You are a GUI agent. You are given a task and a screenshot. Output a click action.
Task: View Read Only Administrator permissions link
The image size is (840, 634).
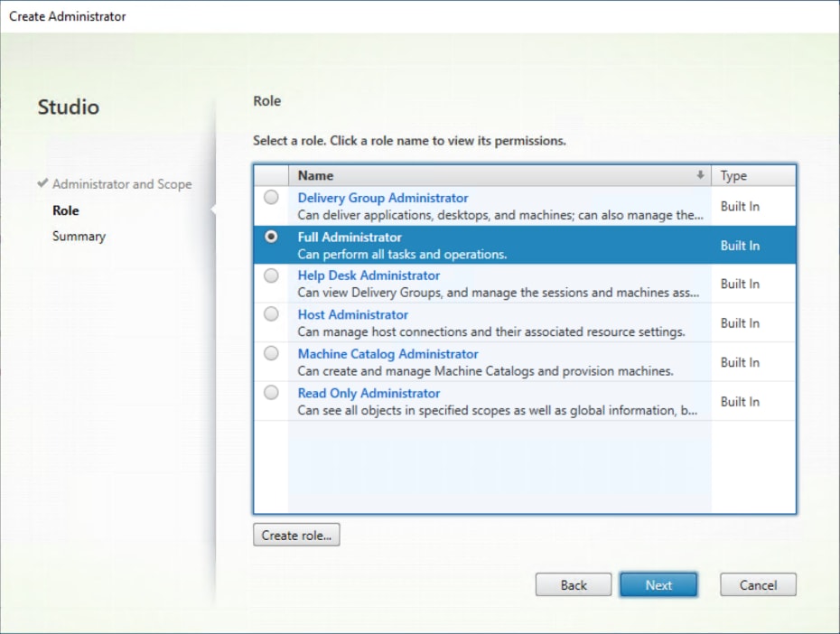point(369,393)
